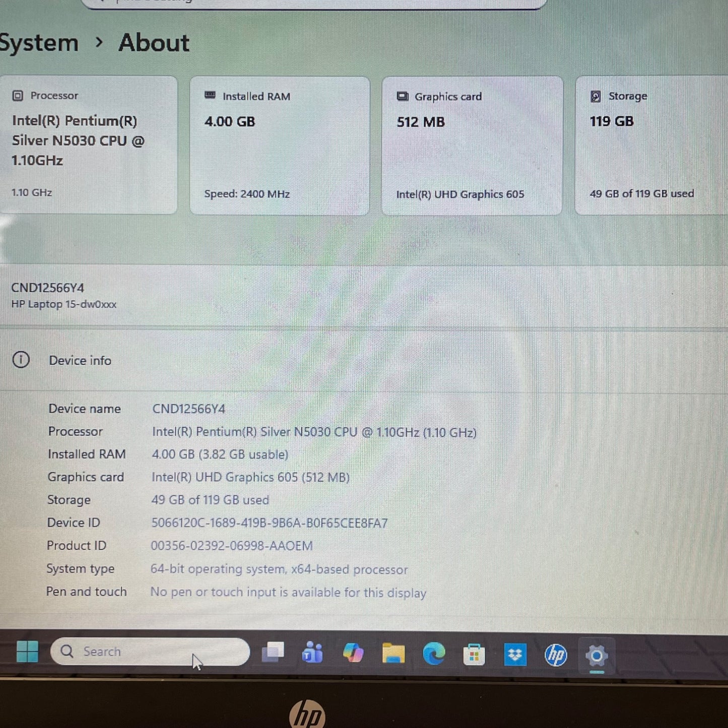Launch Microsoft Teams from the taskbar
The image size is (728, 728).
tap(312, 653)
